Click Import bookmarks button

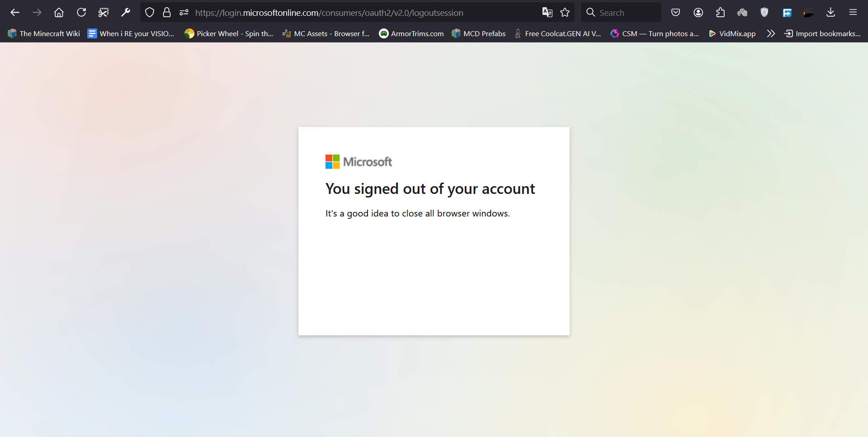point(822,33)
